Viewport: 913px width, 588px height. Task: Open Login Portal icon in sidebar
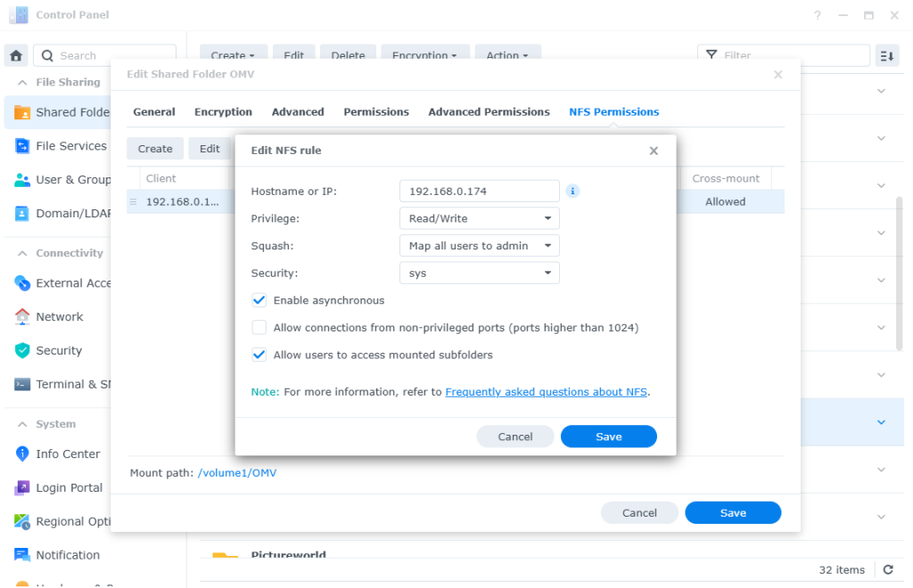pyautogui.click(x=22, y=488)
